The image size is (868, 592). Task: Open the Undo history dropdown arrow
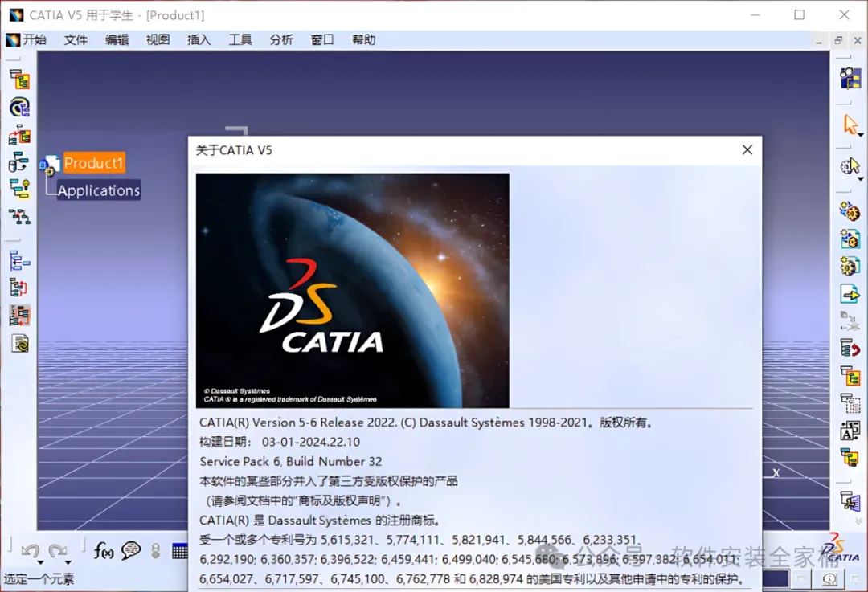tap(40, 562)
